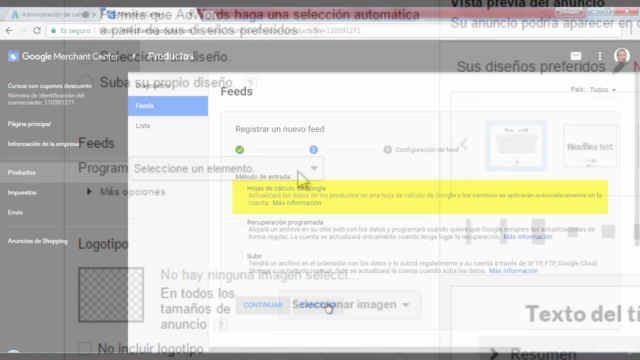This screenshot has height=360, width=640.
Task: Click the blue step two circle
Action: coord(313,150)
